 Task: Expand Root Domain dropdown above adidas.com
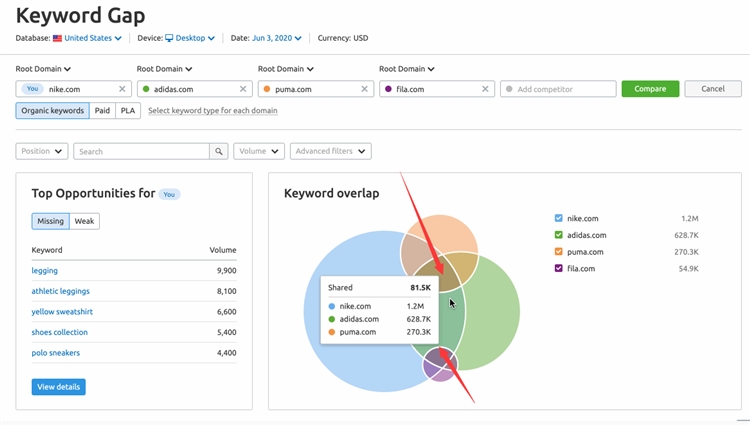[165, 69]
